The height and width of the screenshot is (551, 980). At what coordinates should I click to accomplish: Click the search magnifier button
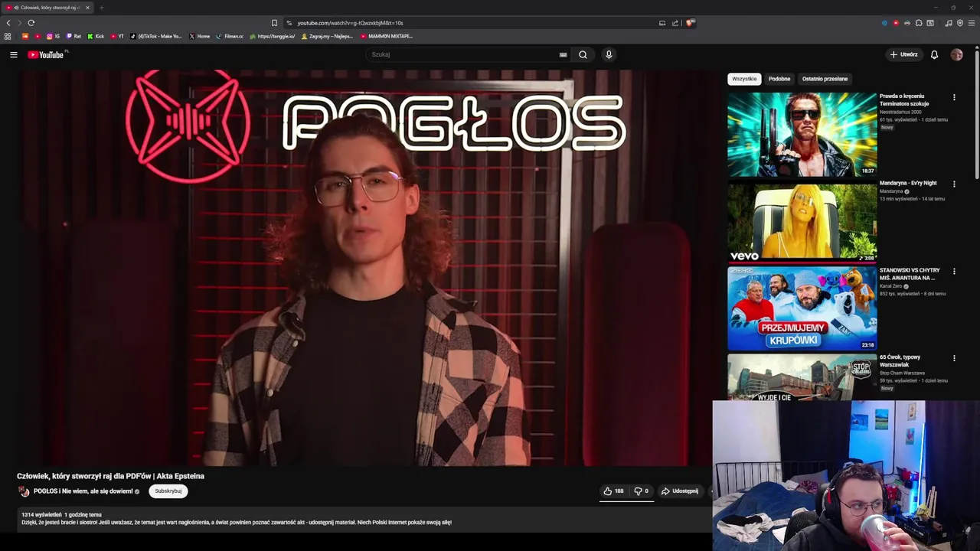coord(583,54)
